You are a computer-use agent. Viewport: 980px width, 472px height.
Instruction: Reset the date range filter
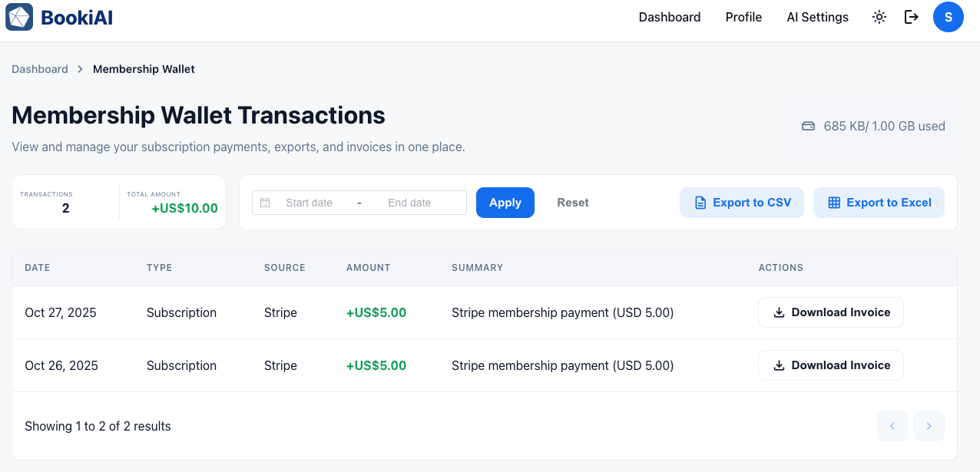coord(573,203)
